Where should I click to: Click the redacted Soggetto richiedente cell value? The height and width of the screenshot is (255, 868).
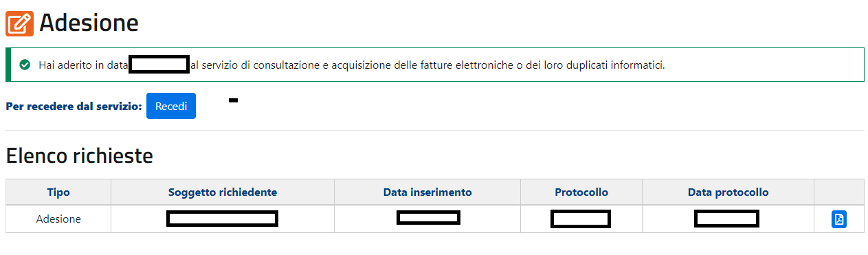coord(222,219)
